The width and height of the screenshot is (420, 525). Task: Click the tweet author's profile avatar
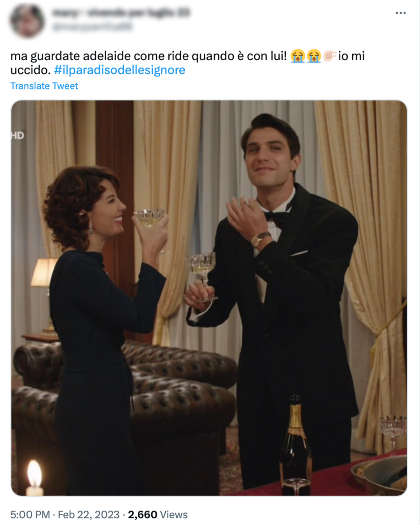tap(27, 20)
